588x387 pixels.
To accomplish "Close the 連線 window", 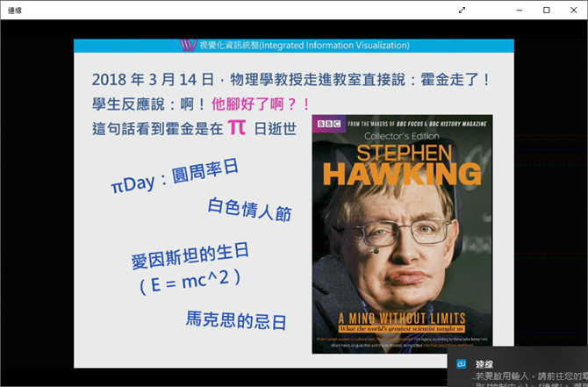I will click(x=573, y=11).
